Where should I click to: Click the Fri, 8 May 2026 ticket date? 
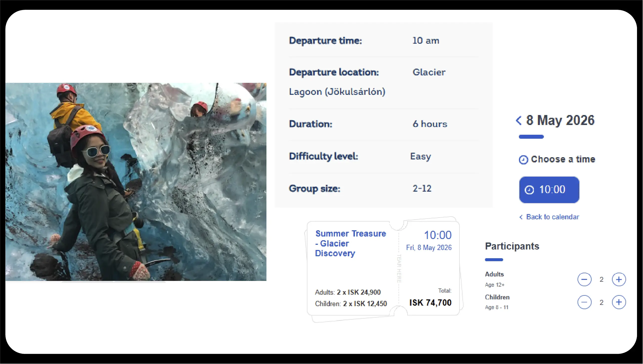pyautogui.click(x=429, y=247)
